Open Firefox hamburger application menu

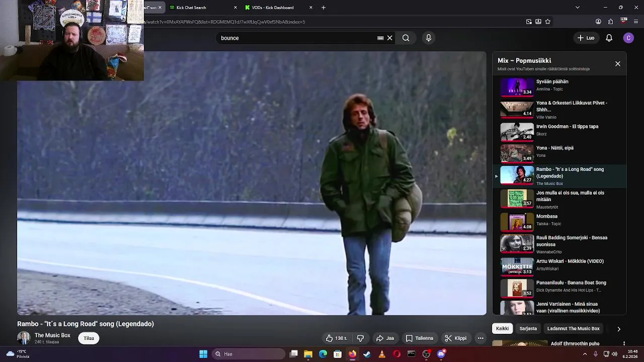(636, 22)
